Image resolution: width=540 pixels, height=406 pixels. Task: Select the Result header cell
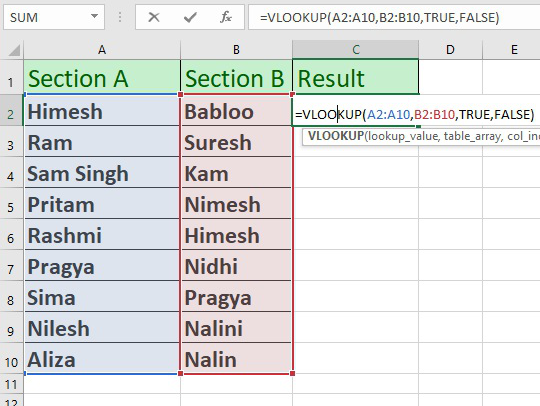(x=355, y=77)
